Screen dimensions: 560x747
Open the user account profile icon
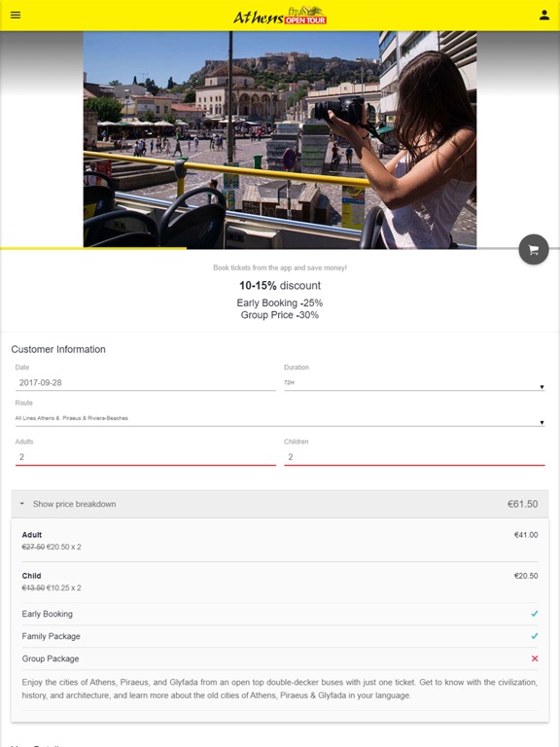click(x=544, y=15)
